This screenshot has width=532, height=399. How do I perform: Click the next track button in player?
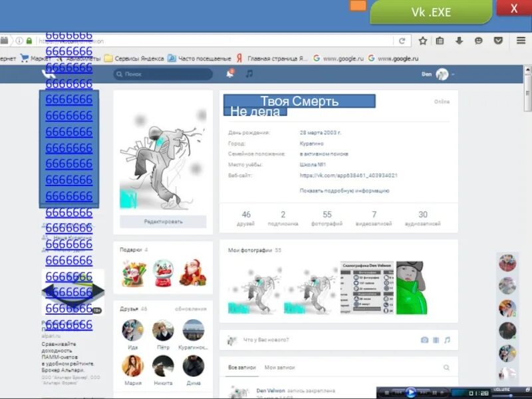[x=423, y=393]
